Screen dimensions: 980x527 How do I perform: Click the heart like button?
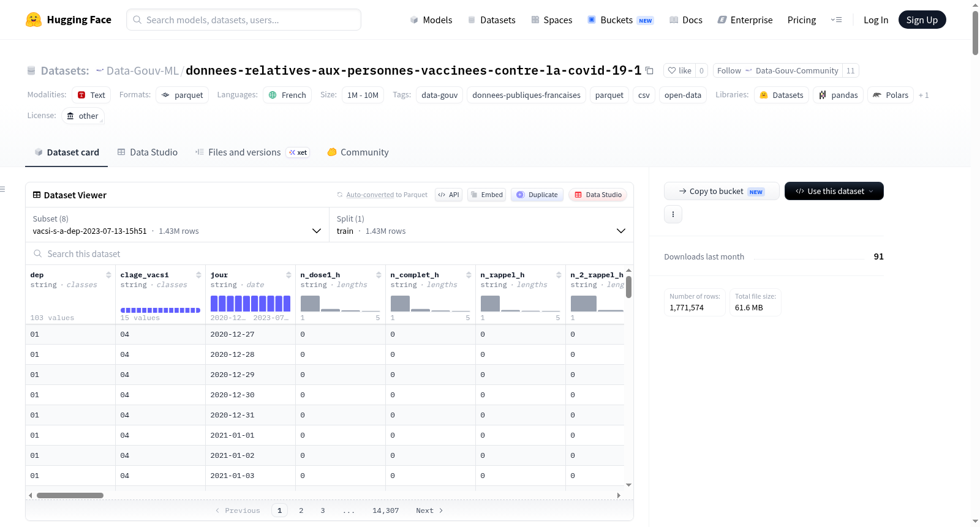tap(679, 71)
